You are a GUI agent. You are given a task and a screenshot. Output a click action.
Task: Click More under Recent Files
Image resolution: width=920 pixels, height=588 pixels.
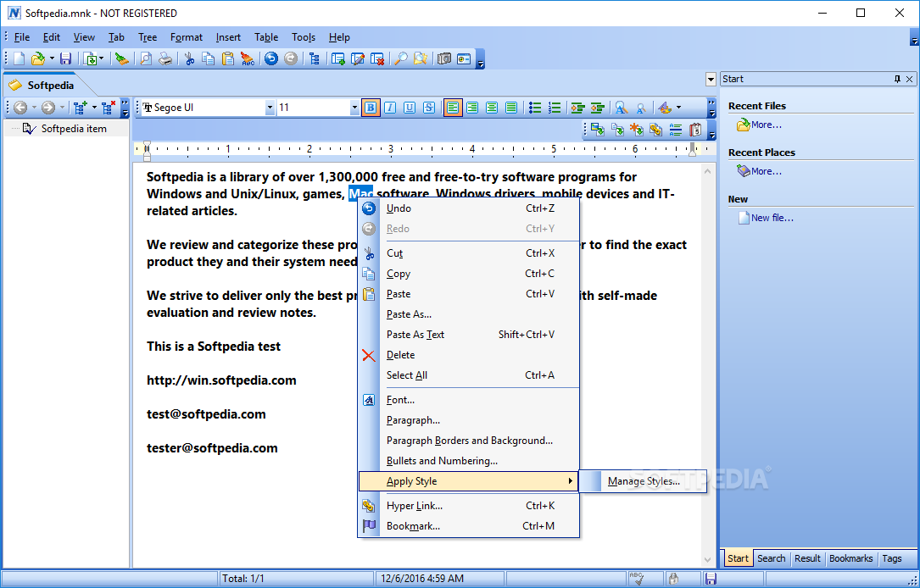767,125
